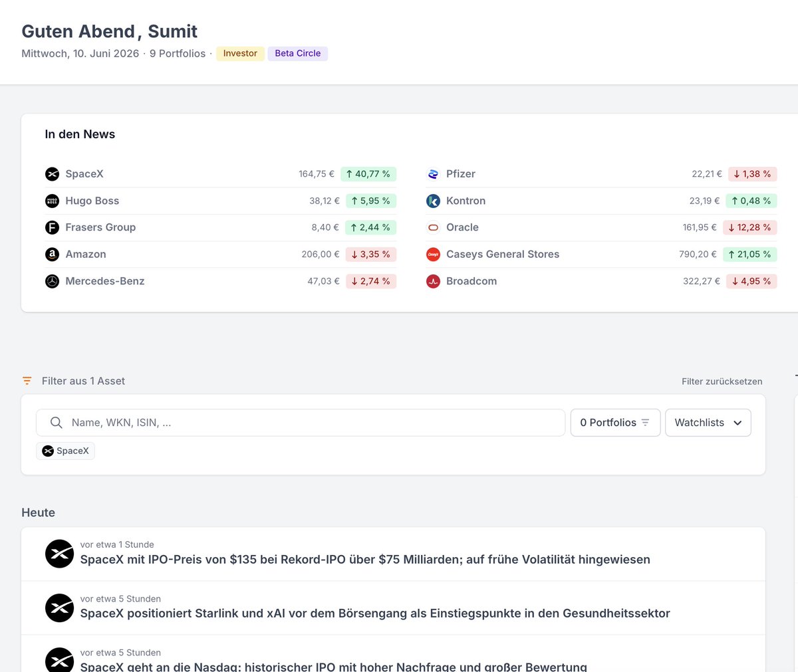This screenshot has width=798, height=672.
Task: Click the Broadcom logo icon
Action: tap(433, 281)
